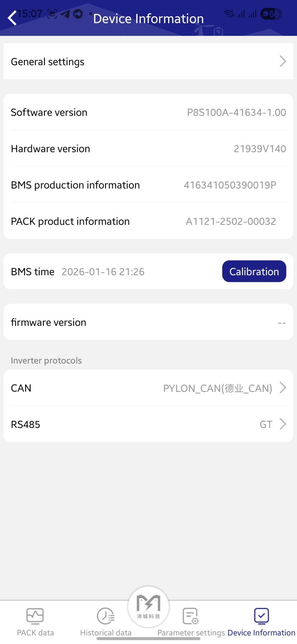
Task: Tap the Parameter settings icon
Action: (x=190, y=616)
